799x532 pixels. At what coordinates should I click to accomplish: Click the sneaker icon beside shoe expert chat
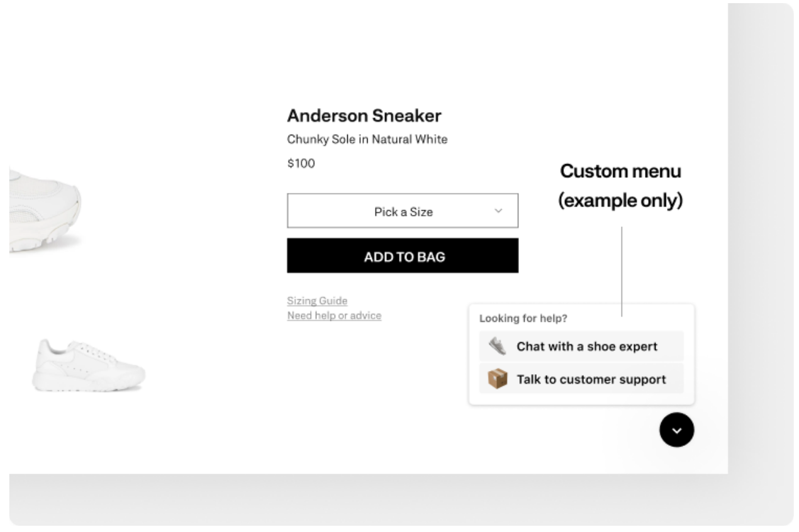coord(497,346)
